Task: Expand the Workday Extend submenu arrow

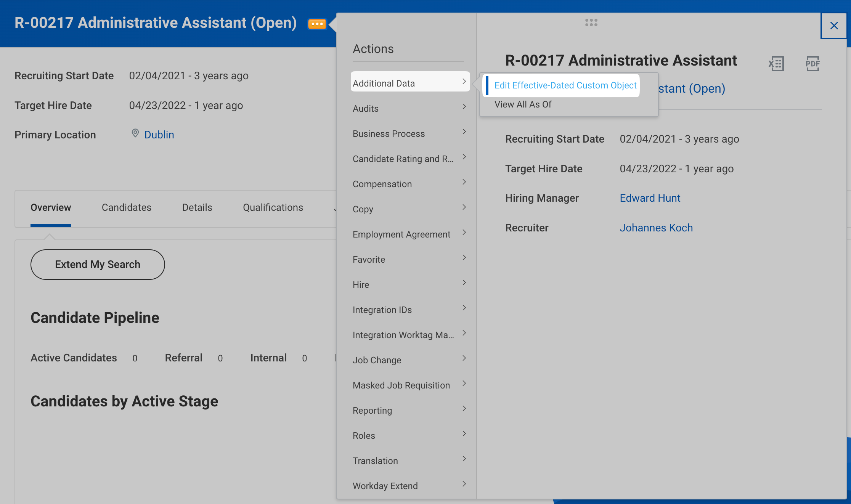Action: 464,484
